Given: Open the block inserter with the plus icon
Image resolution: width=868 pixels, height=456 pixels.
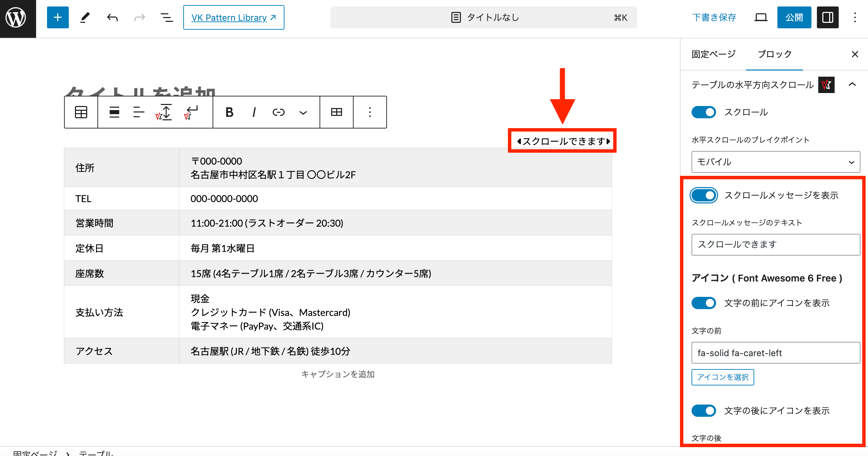Looking at the screenshot, I should 57,17.
